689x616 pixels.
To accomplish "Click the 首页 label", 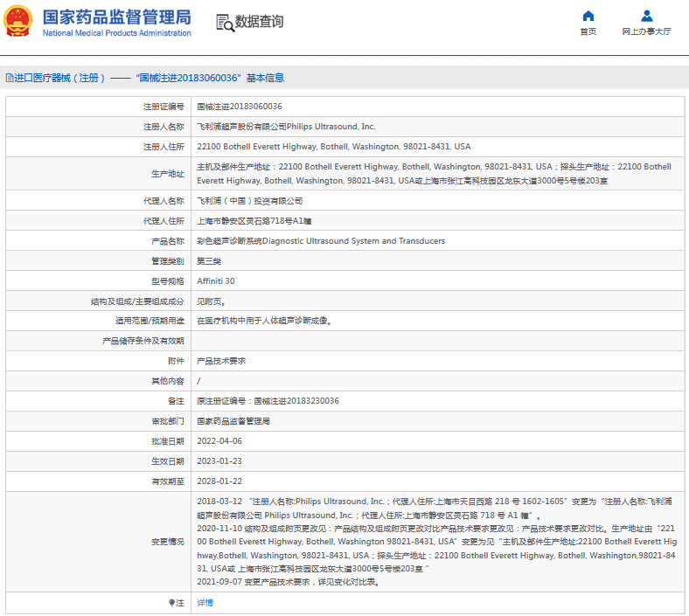I will click(588, 31).
